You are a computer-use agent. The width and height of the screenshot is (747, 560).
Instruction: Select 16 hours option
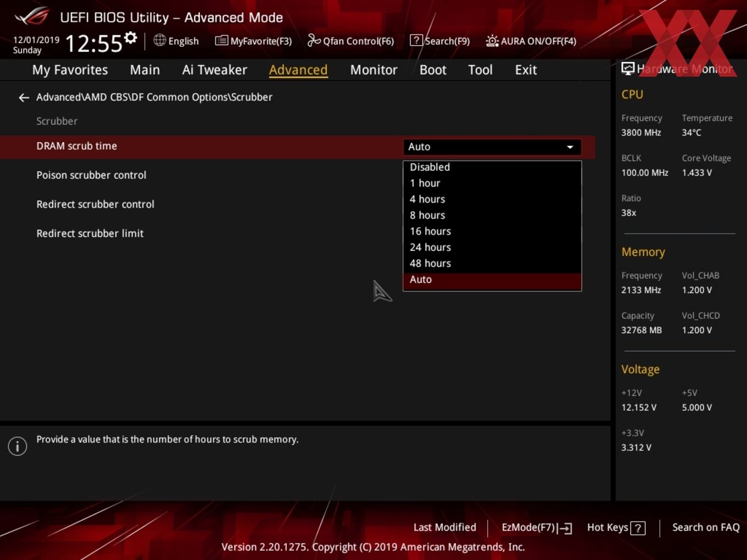pyautogui.click(x=492, y=231)
